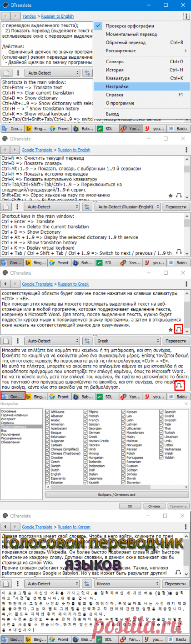191x644 pixels.
Task: Listen to source text in Russian to English Google window
Action: tap(179, 195)
